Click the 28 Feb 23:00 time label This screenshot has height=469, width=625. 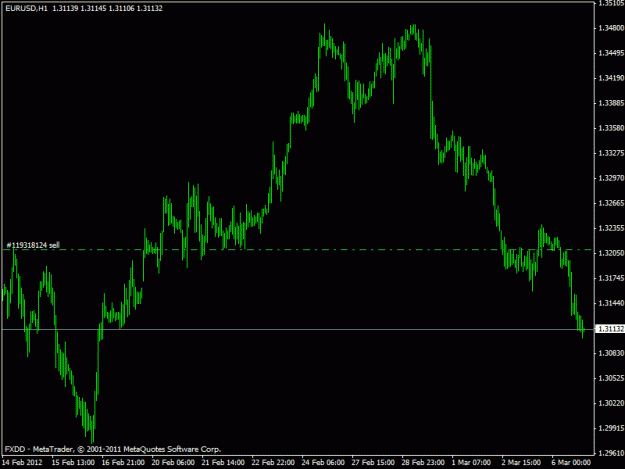pos(423,463)
